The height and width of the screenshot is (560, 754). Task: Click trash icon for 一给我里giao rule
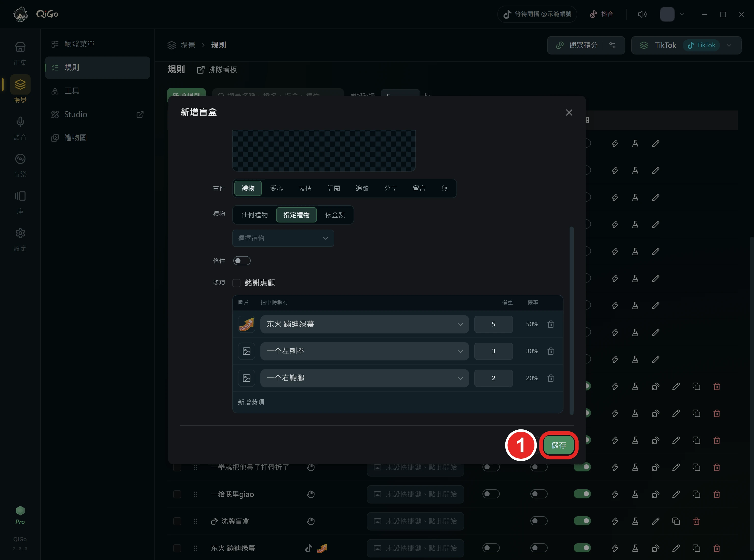click(x=716, y=494)
